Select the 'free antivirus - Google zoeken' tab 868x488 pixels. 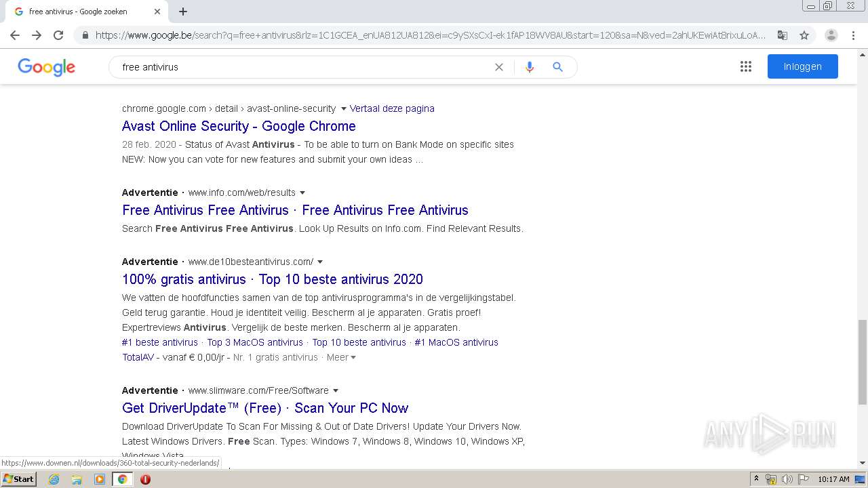coord(87,12)
